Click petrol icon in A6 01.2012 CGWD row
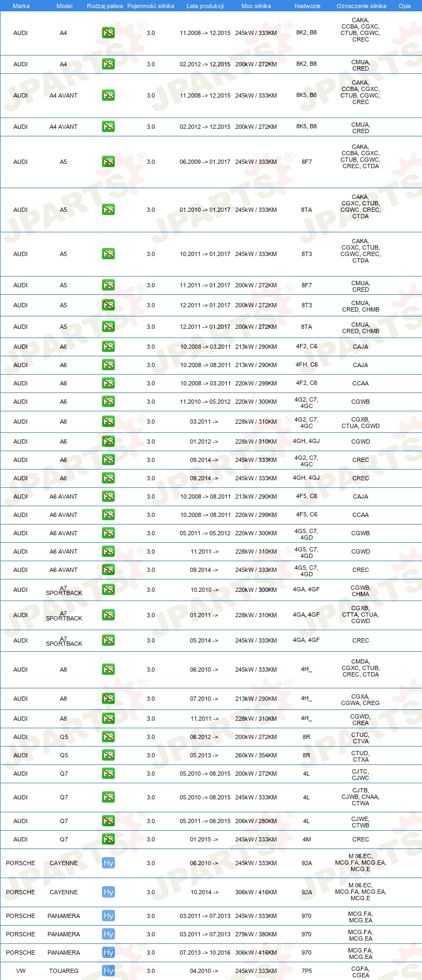The height and width of the screenshot is (980, 422). click(x=108, y=441)
